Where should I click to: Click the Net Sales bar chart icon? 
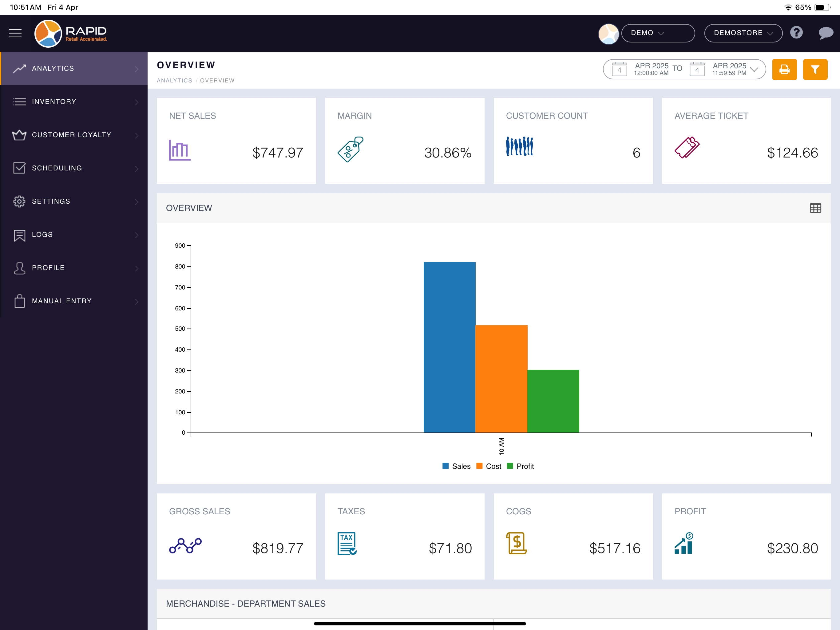[180, 150]
